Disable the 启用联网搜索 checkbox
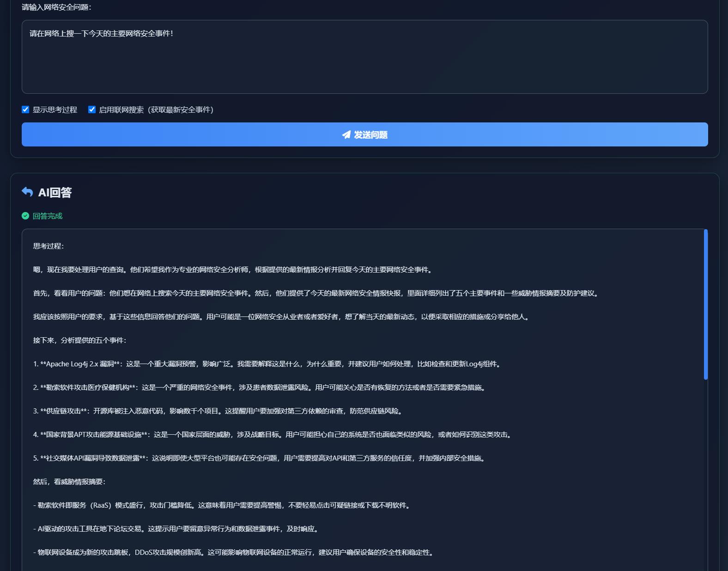Screen dimensions: 728x571 [x=92, y=109]
